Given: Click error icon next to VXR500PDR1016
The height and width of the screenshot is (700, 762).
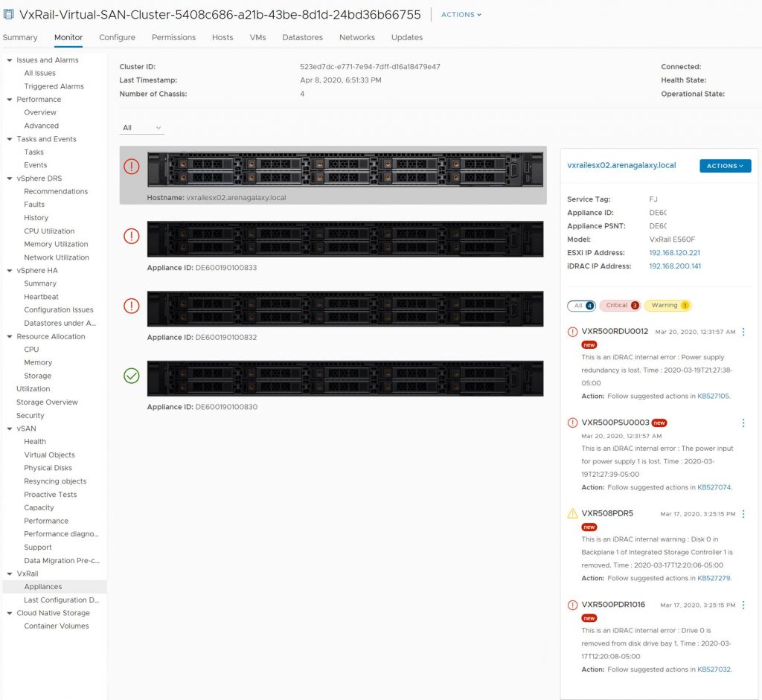Looking at the screenshot, I should pyautogui.click(x=572, y=605).
